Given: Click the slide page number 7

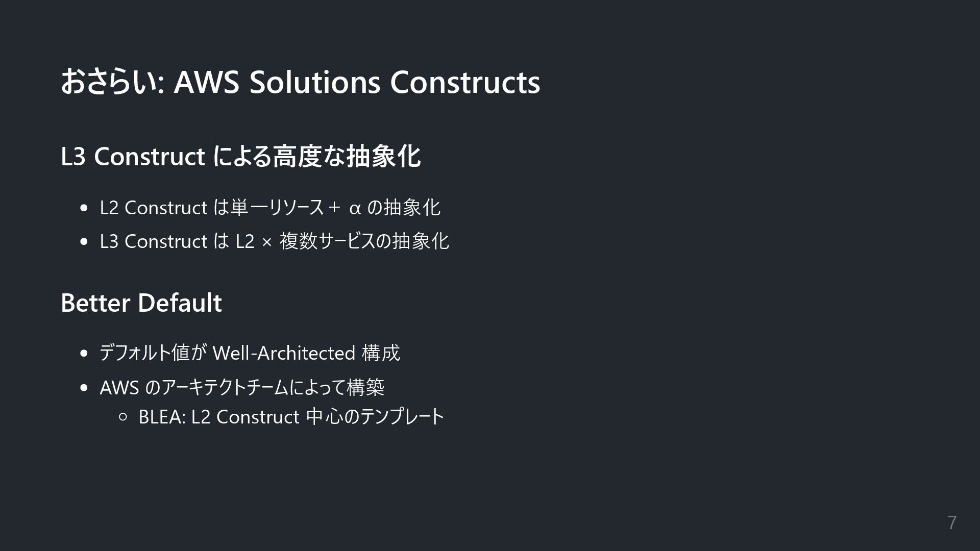Looking at the screenshot, I should tap(952, 522).
